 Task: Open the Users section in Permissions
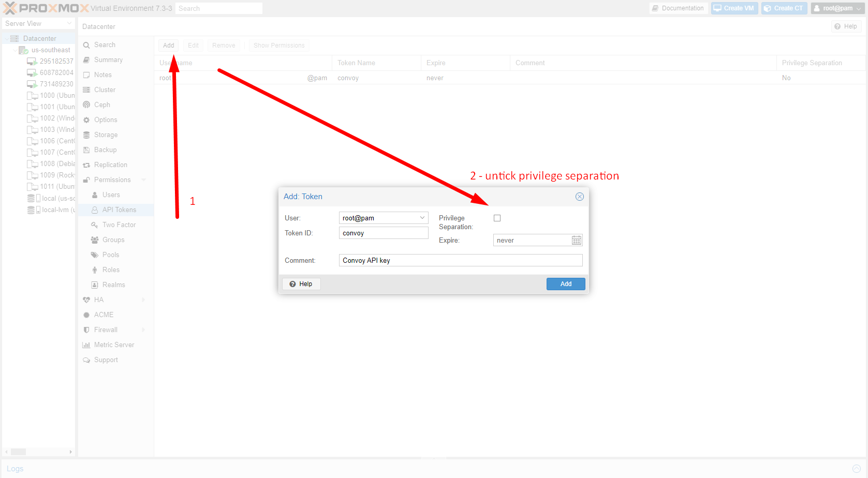click(x=111, y=195)
